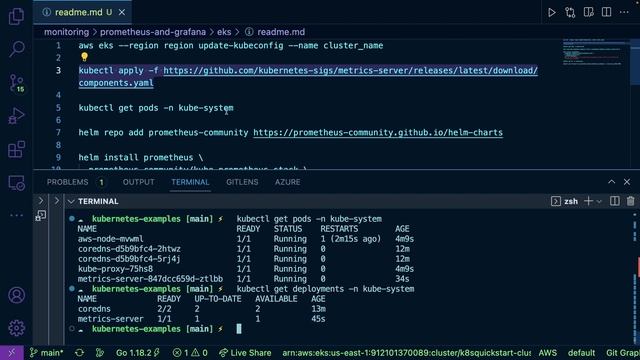The image size is (640, 360).
Task: Close the bottom panel
Action: click(x=627, y=182)
